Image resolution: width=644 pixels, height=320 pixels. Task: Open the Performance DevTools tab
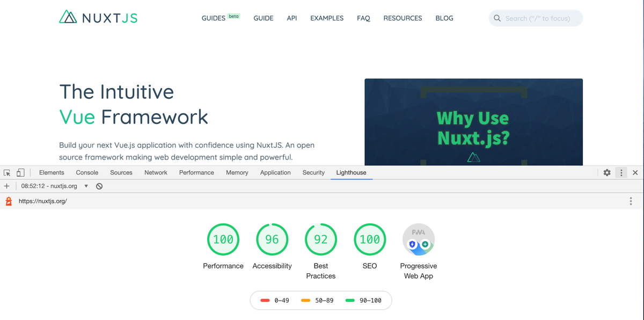coord(196,172)
